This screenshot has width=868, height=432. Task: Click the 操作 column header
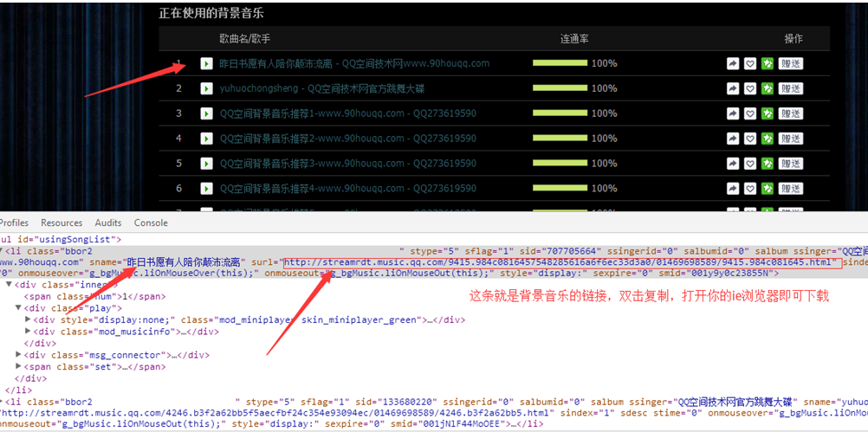click(794, 39)
